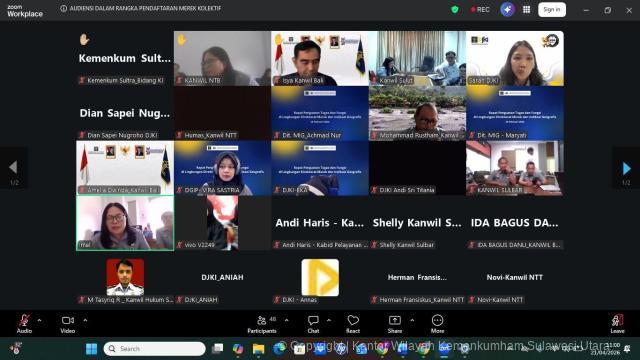Click the green encryption shield icon

[455, 9]
